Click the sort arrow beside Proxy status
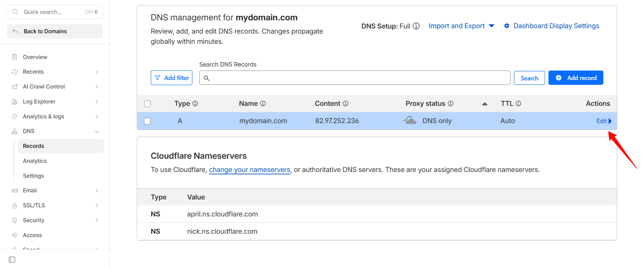This screenshot has height=269, width=644. (485, 104)
